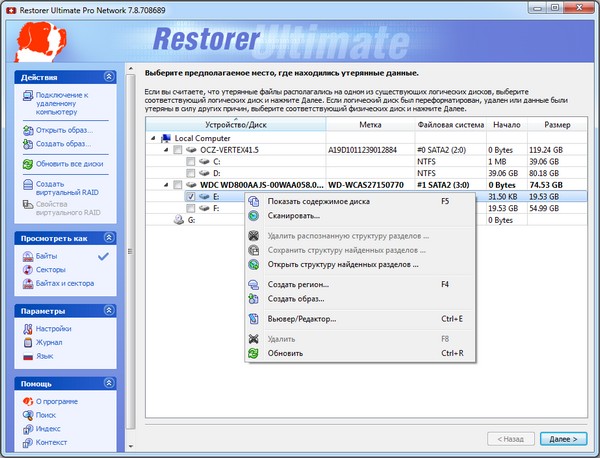Click the Байтах и сектора icon
This screenshot has height=458, width=600.
pos(28,284)
